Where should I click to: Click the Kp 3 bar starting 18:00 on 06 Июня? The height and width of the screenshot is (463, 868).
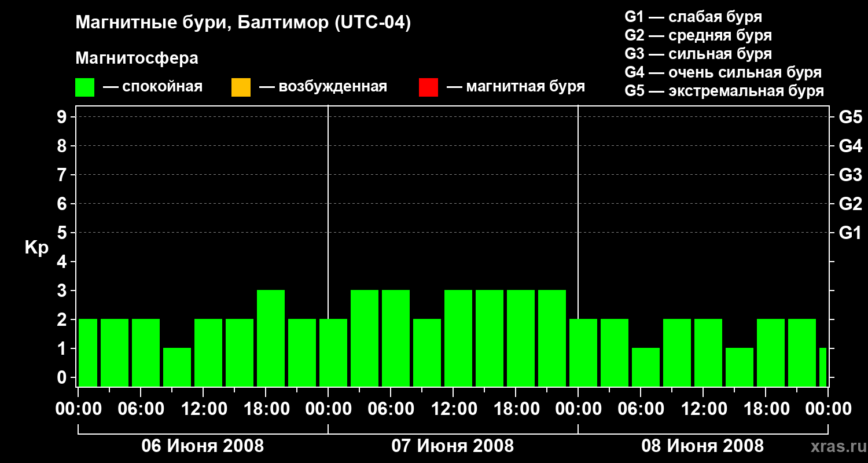click(271, 338)
